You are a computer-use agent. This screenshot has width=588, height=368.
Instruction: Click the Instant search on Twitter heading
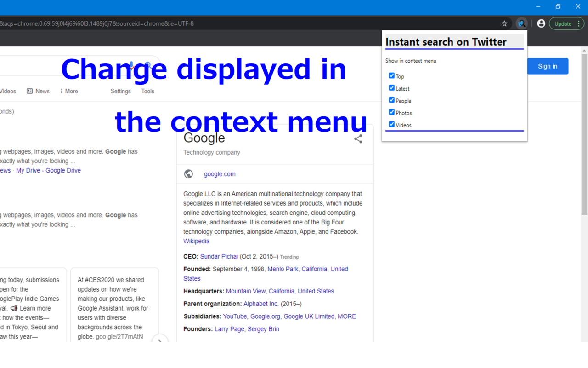pos(446,42)
